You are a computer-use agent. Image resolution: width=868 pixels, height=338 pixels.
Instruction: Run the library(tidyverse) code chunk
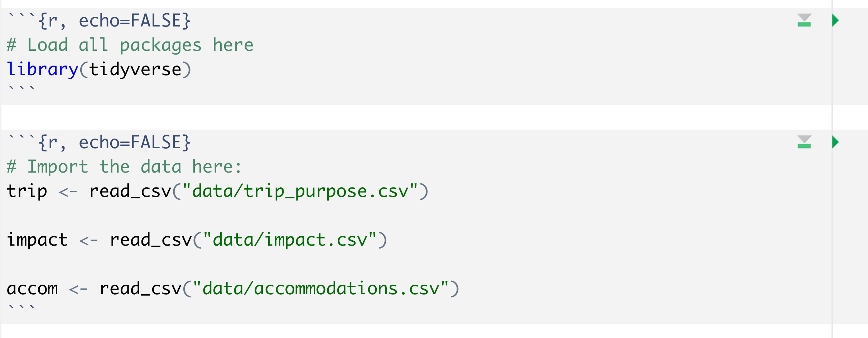pyautogui.click(x=835, y=20)
